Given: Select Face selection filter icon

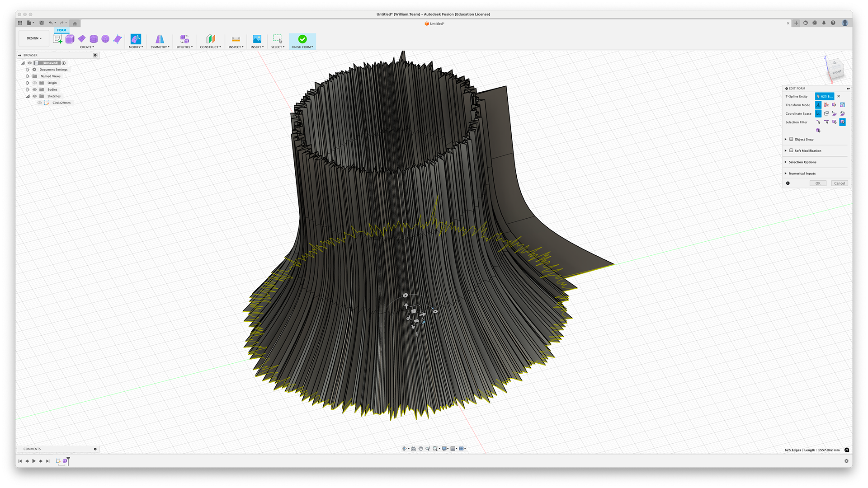Looking at the screenshot, I should [835, 122].
